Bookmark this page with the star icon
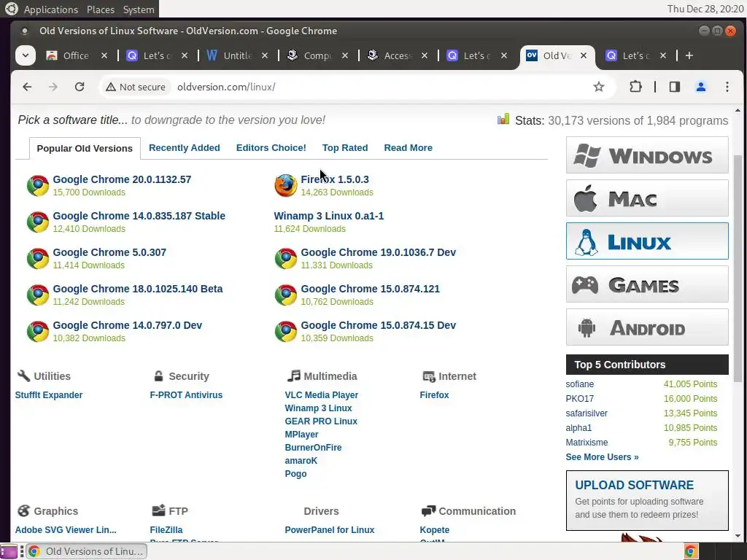Image resolution: width=747 pixels, height=560 pixels. (x=598, y=87)
